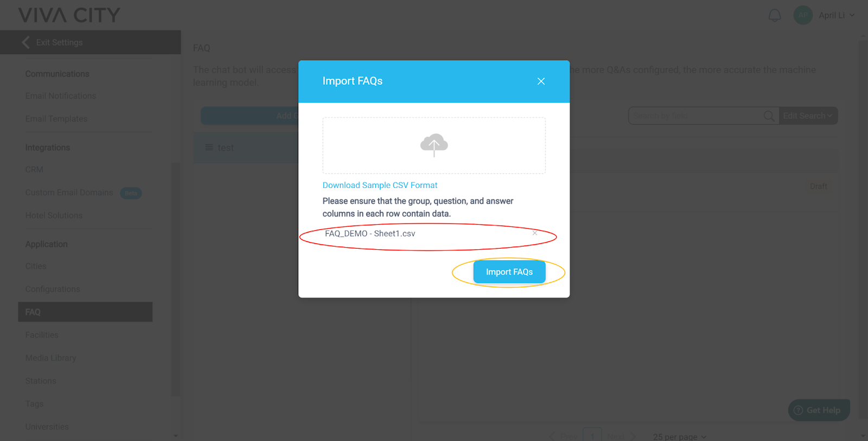Download Sample CSV Format link
Screen dimensions: 868x441
point(380,185)
